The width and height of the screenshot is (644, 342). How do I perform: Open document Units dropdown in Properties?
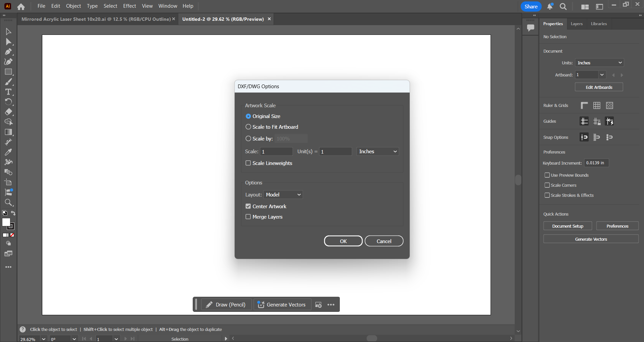pyautogui.click(x=599, y=63)
